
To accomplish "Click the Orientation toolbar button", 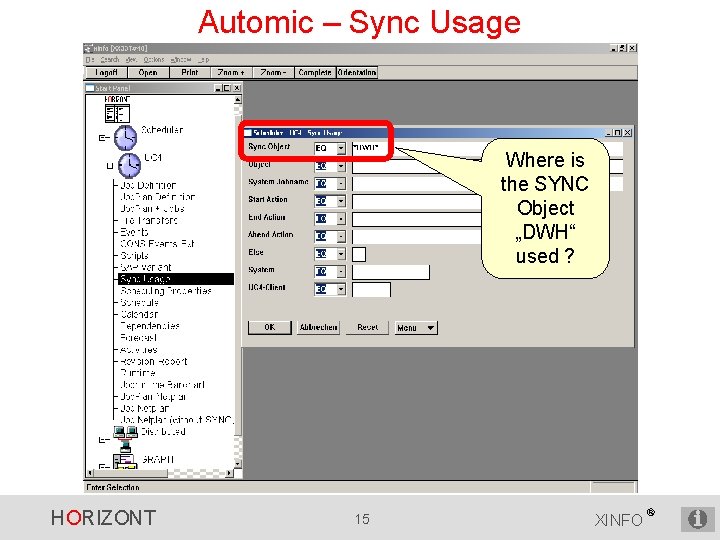I will (357, 73).
